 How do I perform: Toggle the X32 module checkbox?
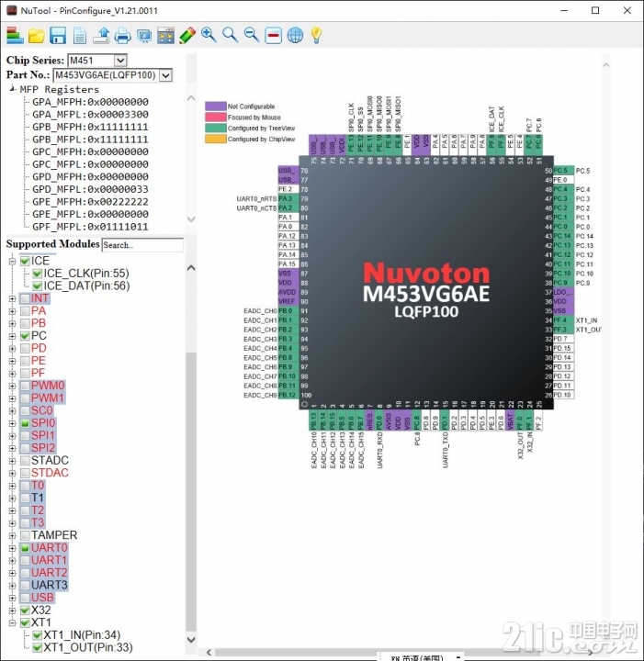point(26,610)
